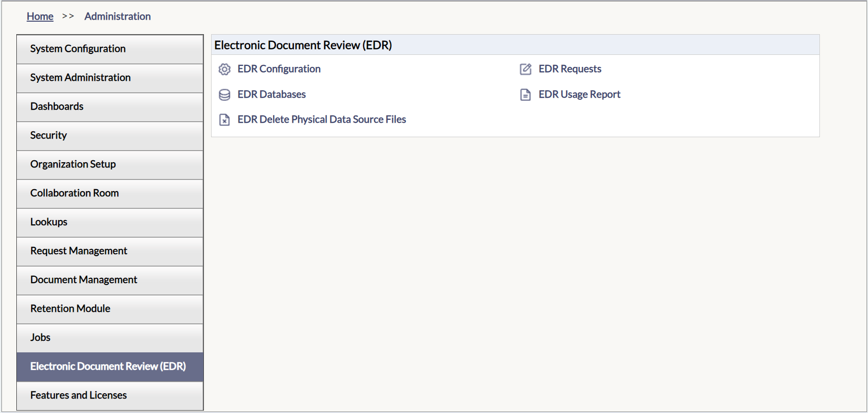Click the EDR Configuration gear icon
Viewport: 868px width, 413px height.
(225, 69)
